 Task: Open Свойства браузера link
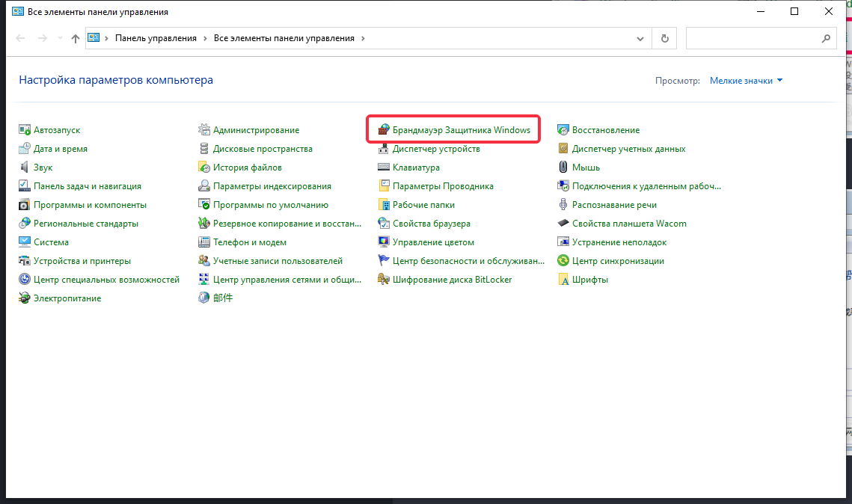(x=432, y=224)
